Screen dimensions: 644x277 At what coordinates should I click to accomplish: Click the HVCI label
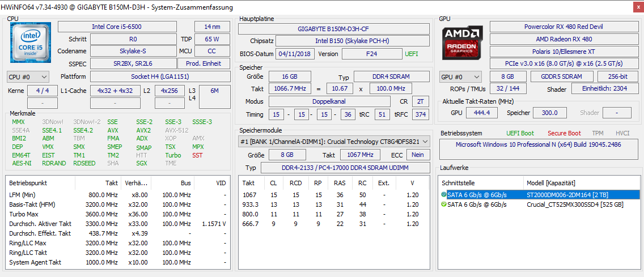(622, 133)
